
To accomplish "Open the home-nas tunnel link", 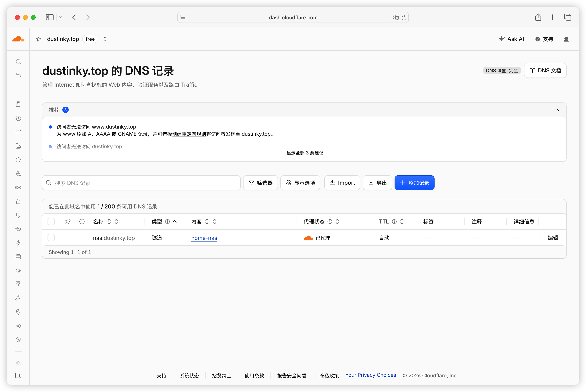I will tap(204, 238).
